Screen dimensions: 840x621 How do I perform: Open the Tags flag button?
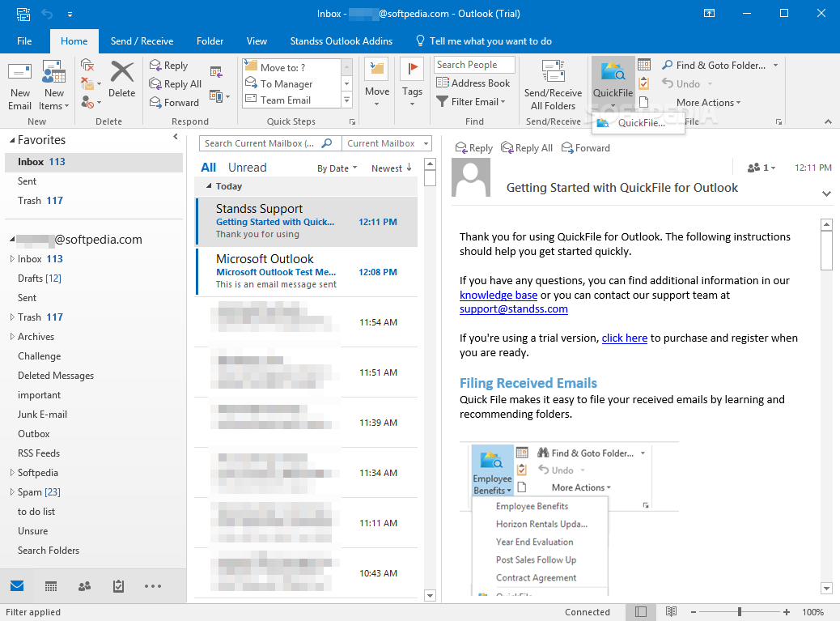[412, 83]
